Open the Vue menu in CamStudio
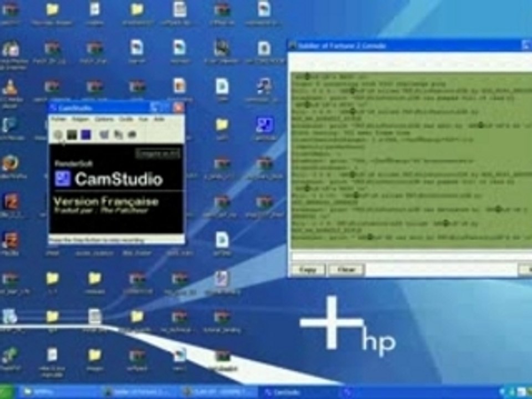532x399 pixels. click(143, 120)
